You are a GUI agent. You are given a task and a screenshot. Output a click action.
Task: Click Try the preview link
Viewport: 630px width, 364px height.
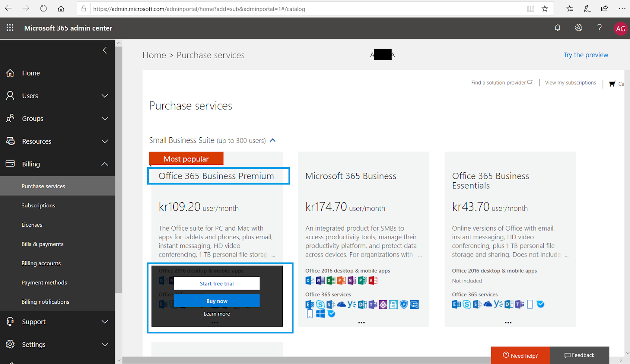586,55
